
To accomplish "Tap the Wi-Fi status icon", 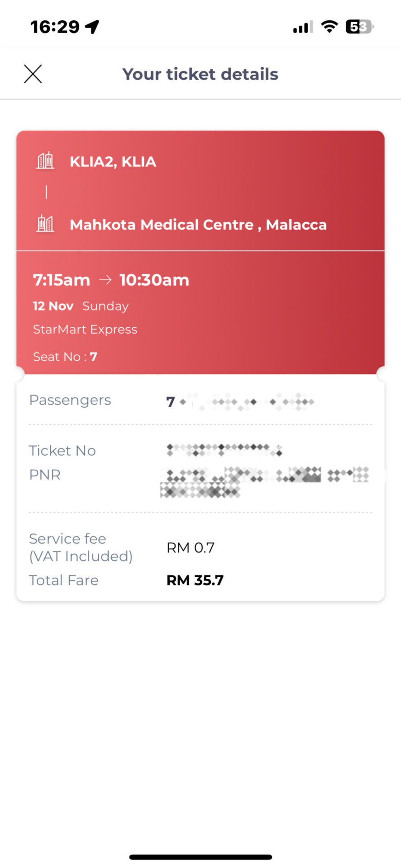I will pos(329,27).
